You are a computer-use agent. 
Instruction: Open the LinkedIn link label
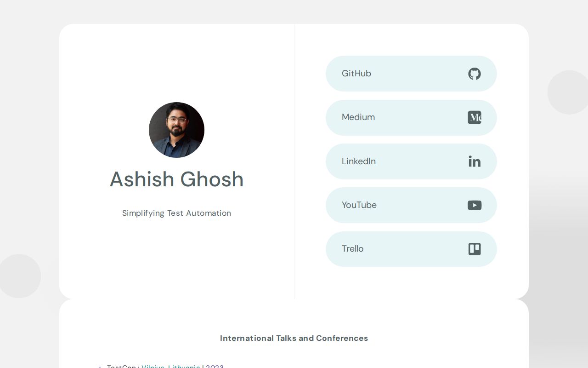(358, 161)
